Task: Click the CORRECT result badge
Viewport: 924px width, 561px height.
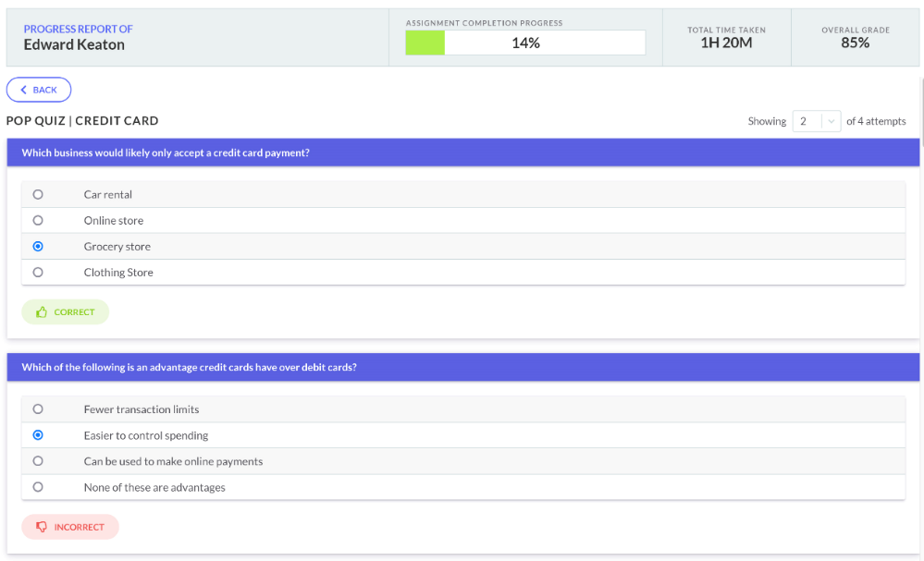Action: point(66,312)
